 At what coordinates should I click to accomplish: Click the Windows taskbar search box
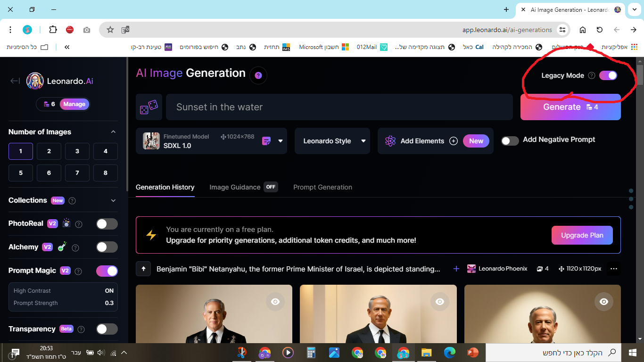tap(553, 353)
